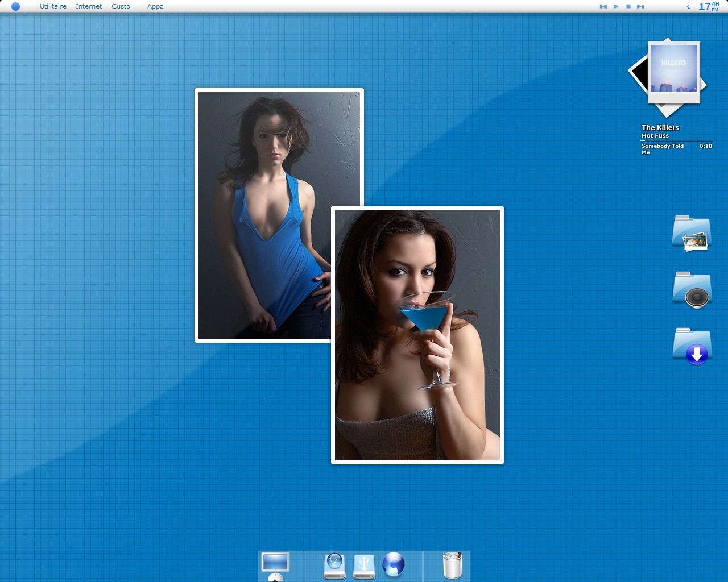Skip to next track in top bar
This screenshot has width=728, height=582.
(640, 6)
